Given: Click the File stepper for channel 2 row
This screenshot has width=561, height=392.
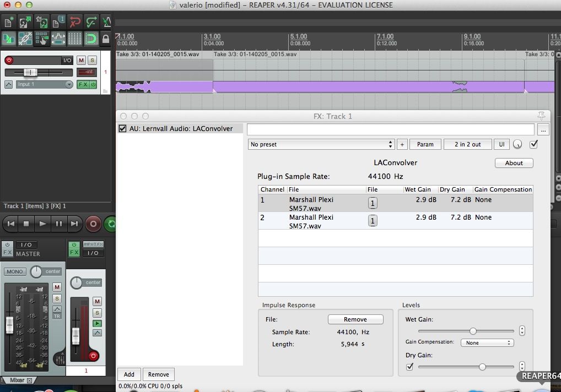Looking at the screenshot, I should click(x=373, y=221).
